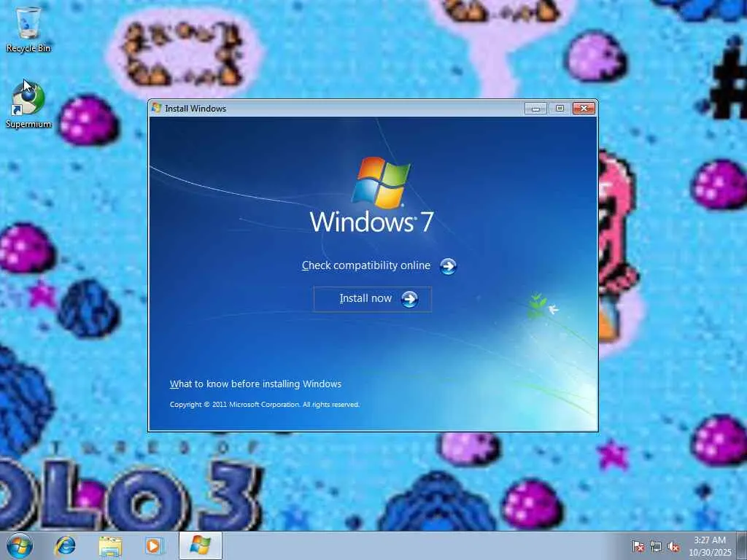Launch Internet Explorer from the taskbar
Screen dimensions: 747x560
click(65, 545)
